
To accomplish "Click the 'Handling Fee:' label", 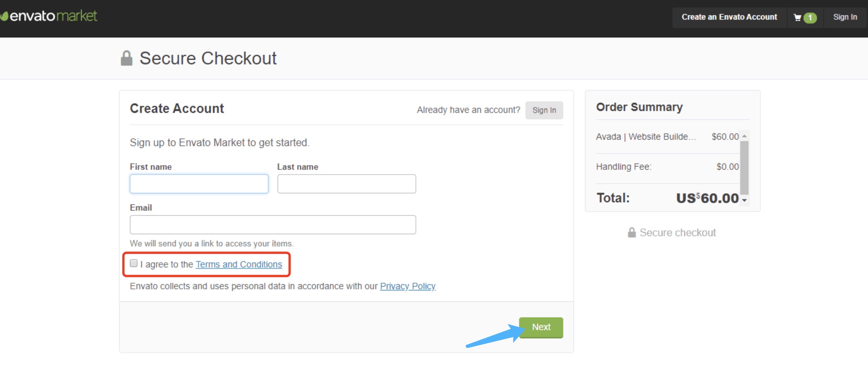I will (x=624, y=167).
